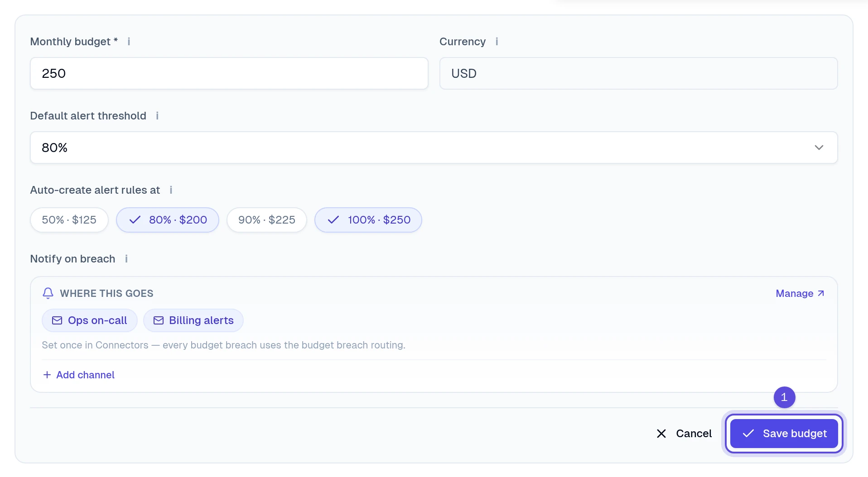Click the bell icon beside WHERE THIS GOES
Screen dimensions: 868x477
(48, 293)
